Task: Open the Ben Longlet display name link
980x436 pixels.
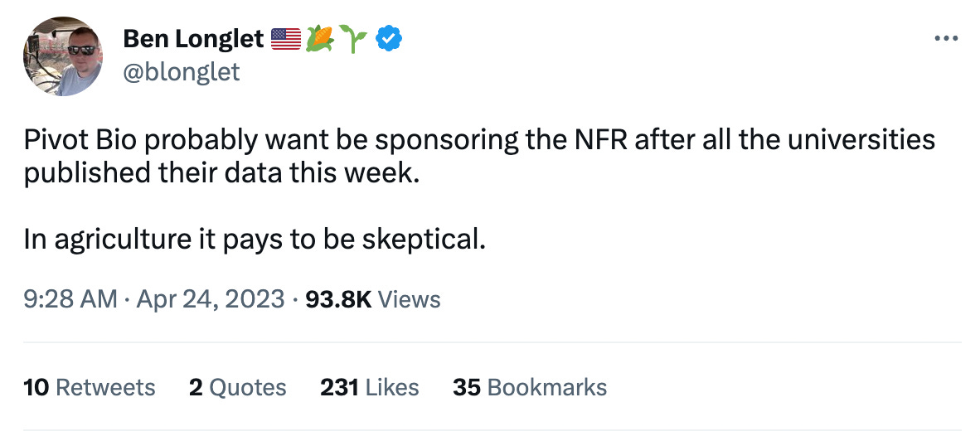Action: click(192, 38)
